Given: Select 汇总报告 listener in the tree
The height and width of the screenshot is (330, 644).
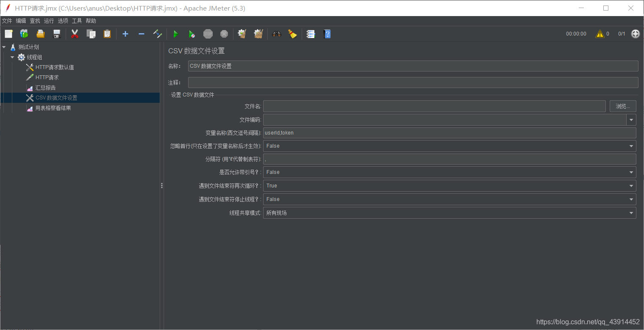Looking at the screenshot, I should click(x=45, y=88).
